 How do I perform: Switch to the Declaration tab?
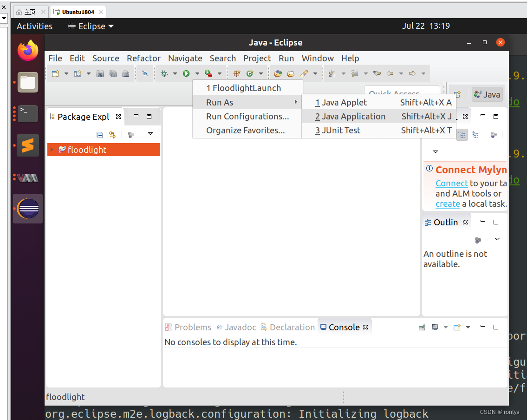coord(288,327)
